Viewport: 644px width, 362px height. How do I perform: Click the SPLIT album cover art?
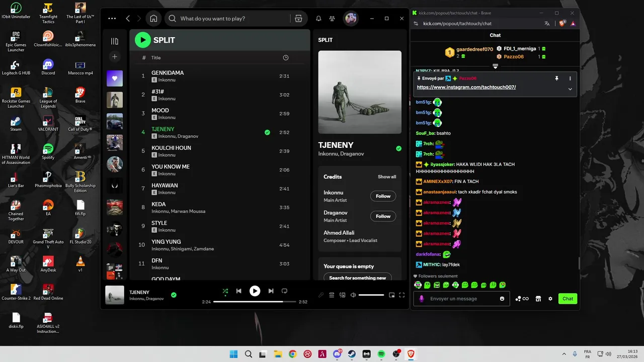360,92
